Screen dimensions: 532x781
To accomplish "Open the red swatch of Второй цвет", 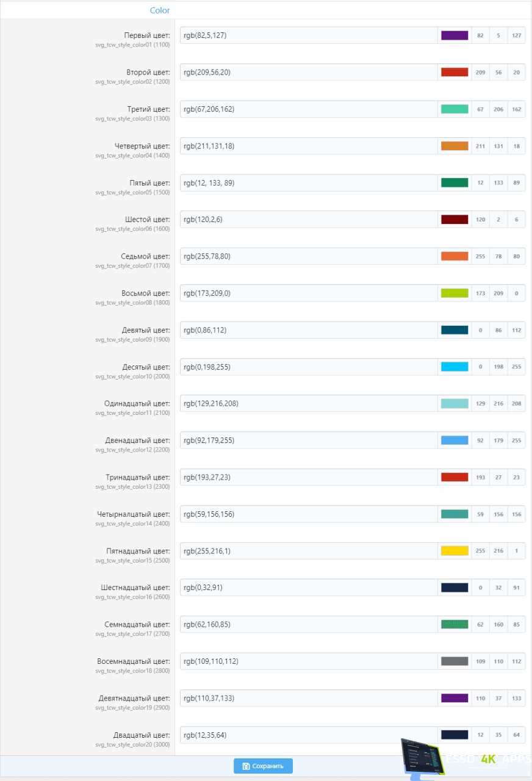I will [455, 72].
